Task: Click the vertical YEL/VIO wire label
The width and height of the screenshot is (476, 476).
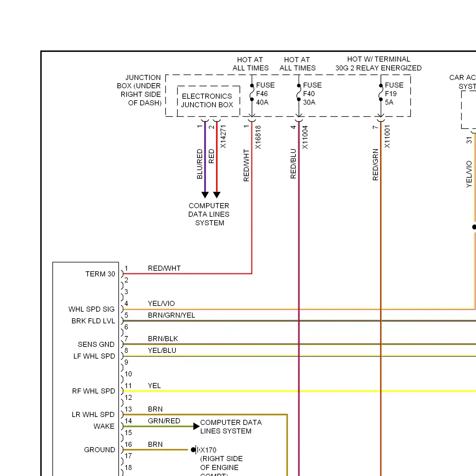Action: coord(469,174)
